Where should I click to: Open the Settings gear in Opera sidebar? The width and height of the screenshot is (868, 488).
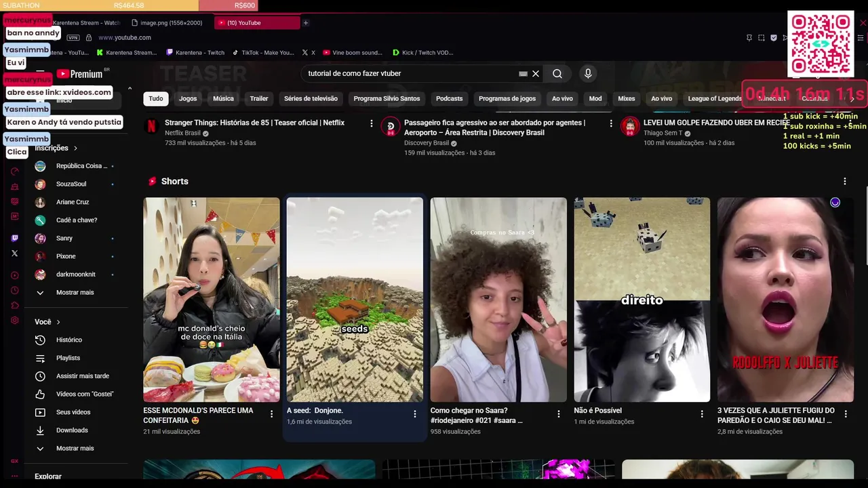(15, 320)
